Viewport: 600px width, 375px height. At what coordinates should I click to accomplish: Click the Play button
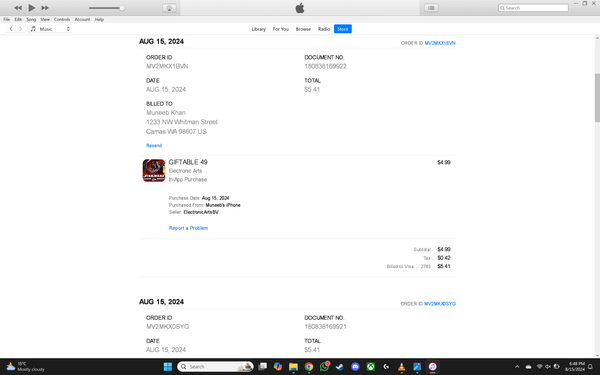32,8
